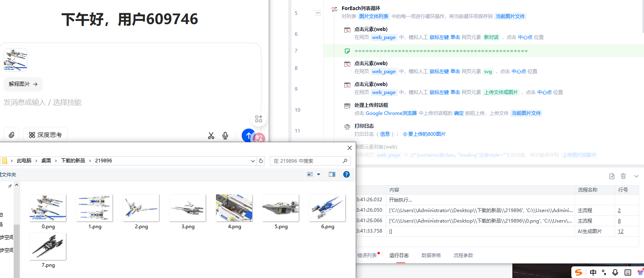
Task: Collapse the ForEach列表循环 block on line 5
Action: pos(318,13)
